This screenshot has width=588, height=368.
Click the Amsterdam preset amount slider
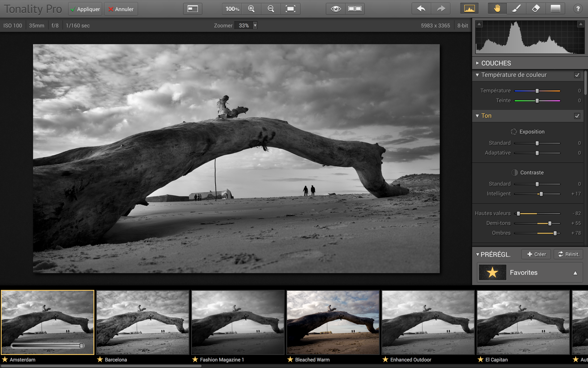click(x=48, y=346)
